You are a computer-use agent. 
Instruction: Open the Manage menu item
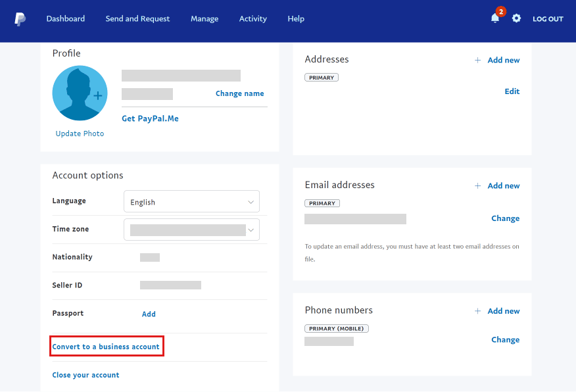pyautogui.click(x=204, y=18)
